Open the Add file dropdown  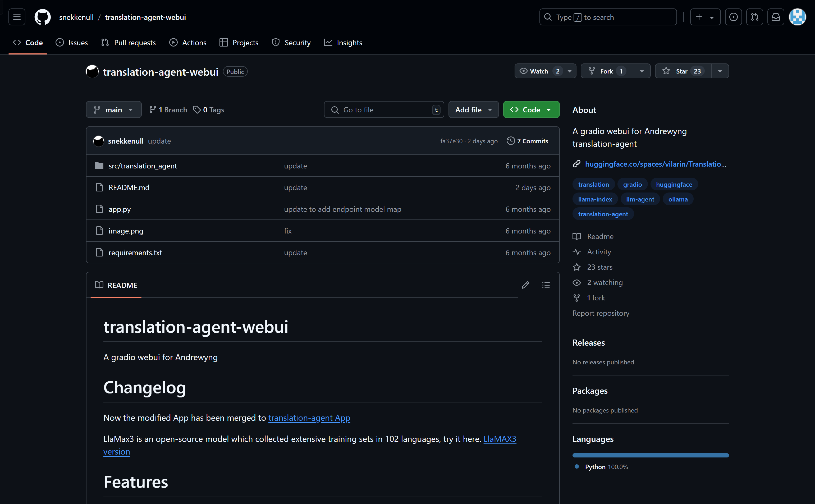(473, 110)
